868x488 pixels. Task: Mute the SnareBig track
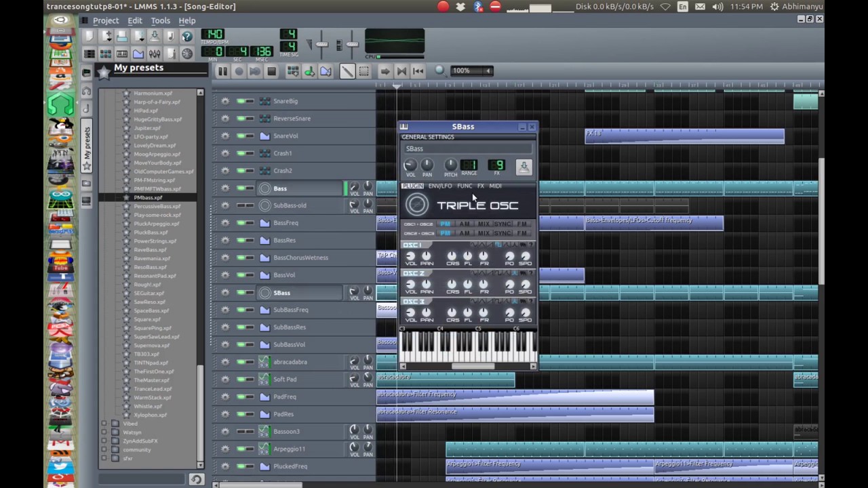click(x=241, y=101)
